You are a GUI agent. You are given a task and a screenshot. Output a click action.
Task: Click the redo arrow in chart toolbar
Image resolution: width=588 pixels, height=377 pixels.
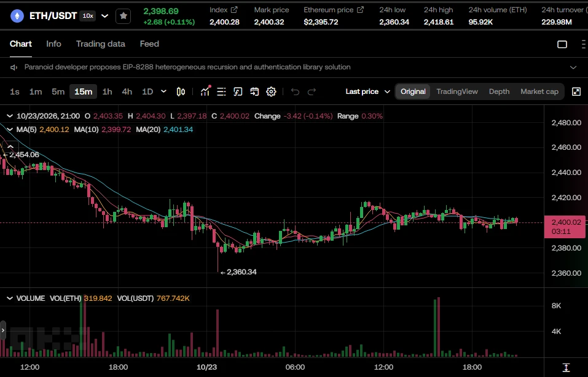coord(312,91)
